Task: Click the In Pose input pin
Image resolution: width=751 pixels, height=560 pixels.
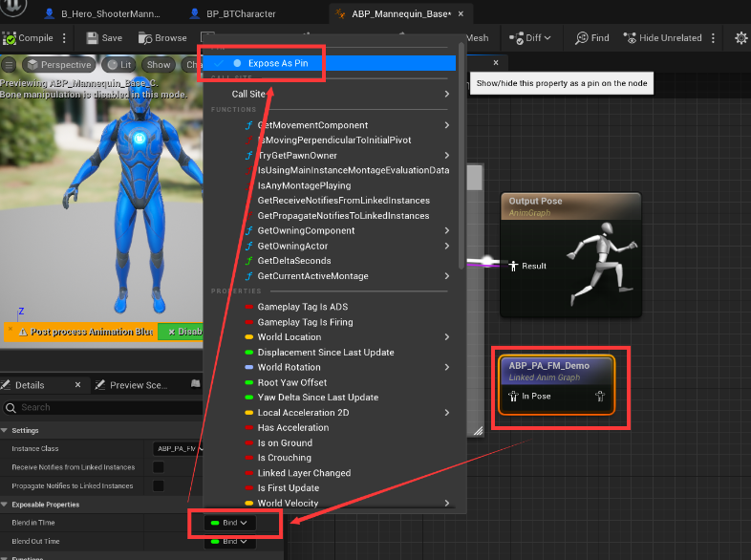Action: [x=513, y=397]
